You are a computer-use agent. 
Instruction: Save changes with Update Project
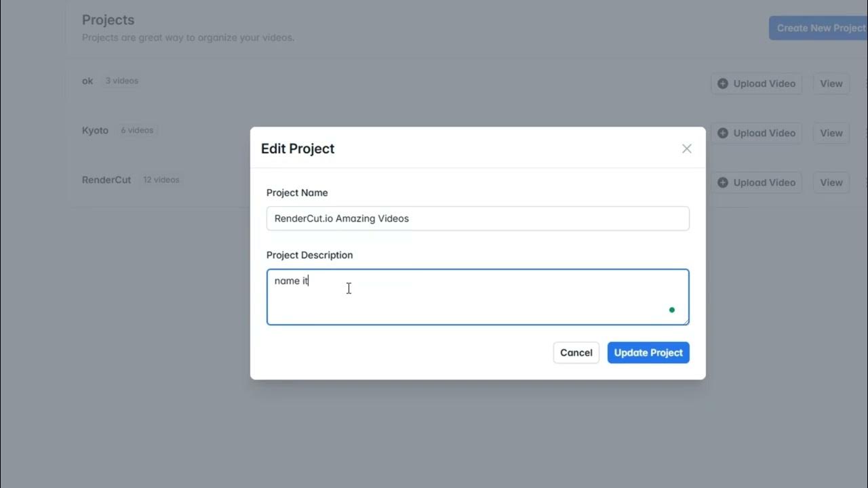[648, 352]
